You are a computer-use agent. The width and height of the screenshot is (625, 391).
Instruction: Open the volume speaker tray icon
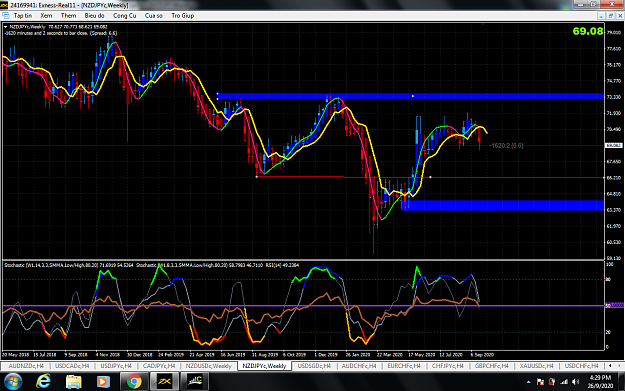click(575, 382)
